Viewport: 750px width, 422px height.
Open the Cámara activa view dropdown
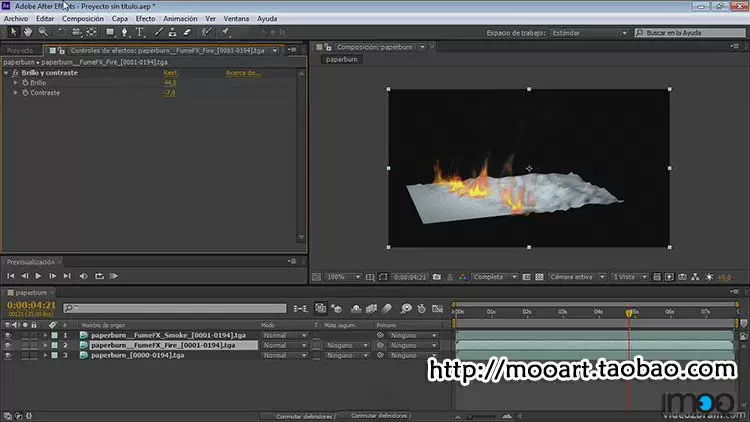point(577,277)
